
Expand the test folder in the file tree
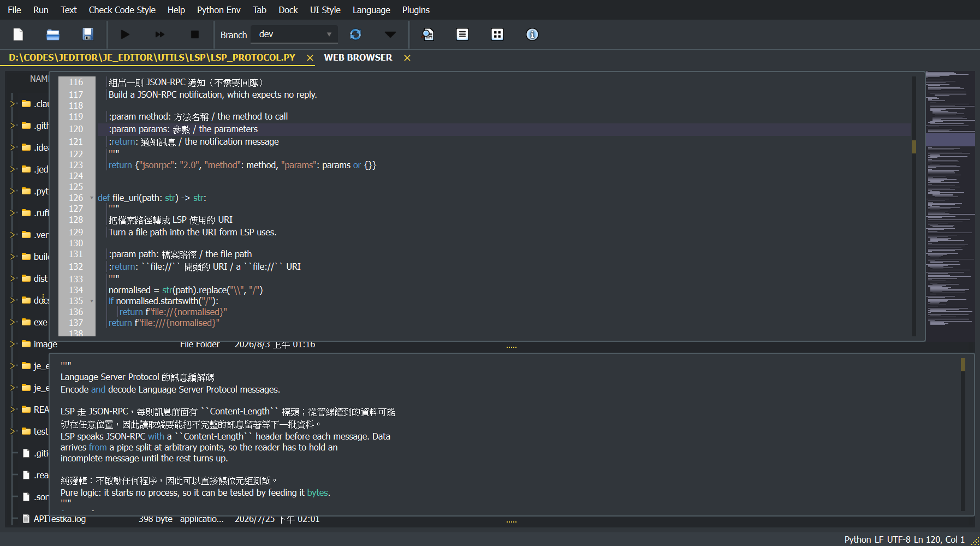tap(13, 431)
